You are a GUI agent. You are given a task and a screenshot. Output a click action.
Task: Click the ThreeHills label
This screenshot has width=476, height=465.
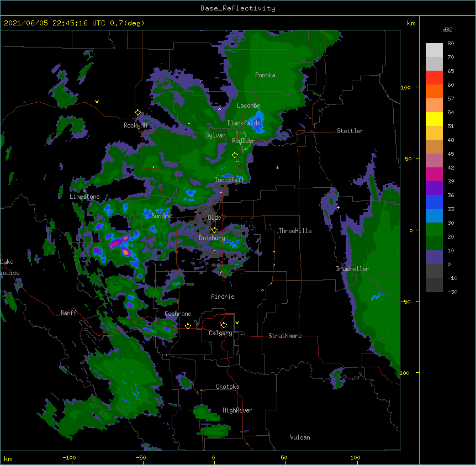[x=295, y=231]
